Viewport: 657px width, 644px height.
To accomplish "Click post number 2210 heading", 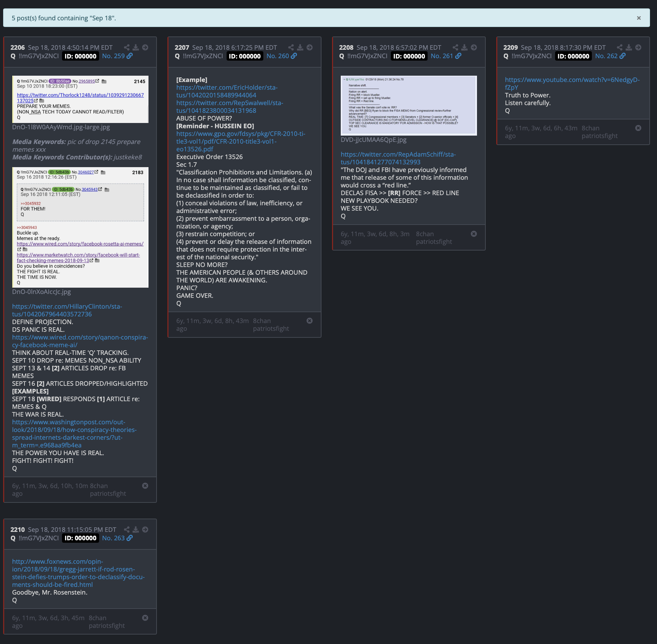I will [18, 529].
